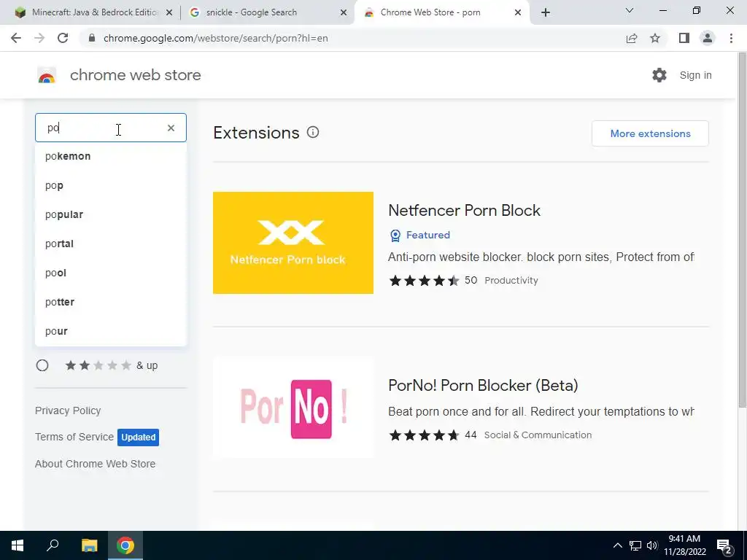
Task: Click the Sign in link
Action: point(695,75)
